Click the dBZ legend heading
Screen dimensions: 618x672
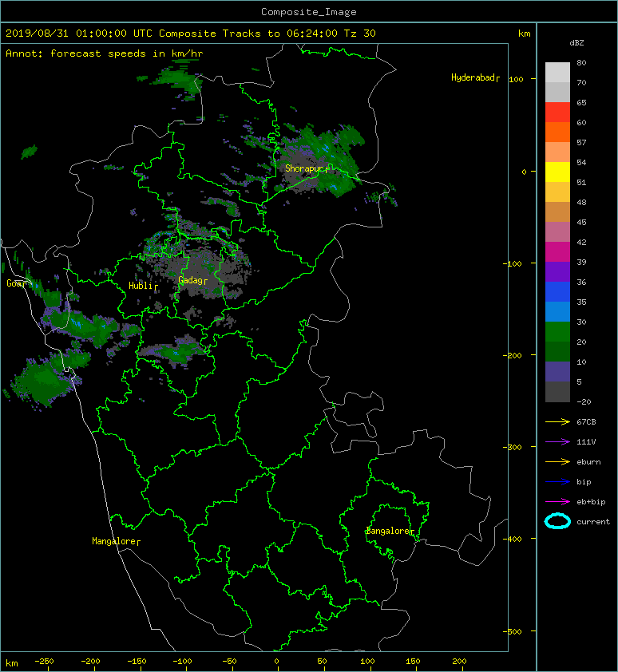click(576, 43)
